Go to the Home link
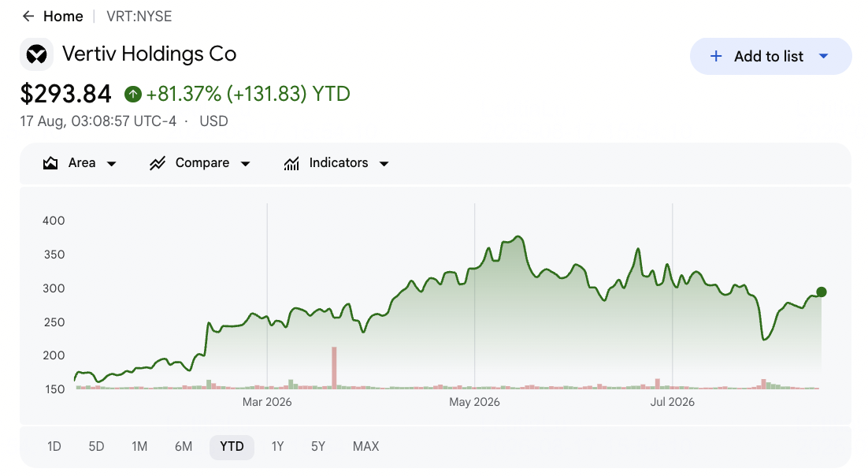The width and height of the screenshot is (868, 476). pyautogui.click(x=63, y=17)
